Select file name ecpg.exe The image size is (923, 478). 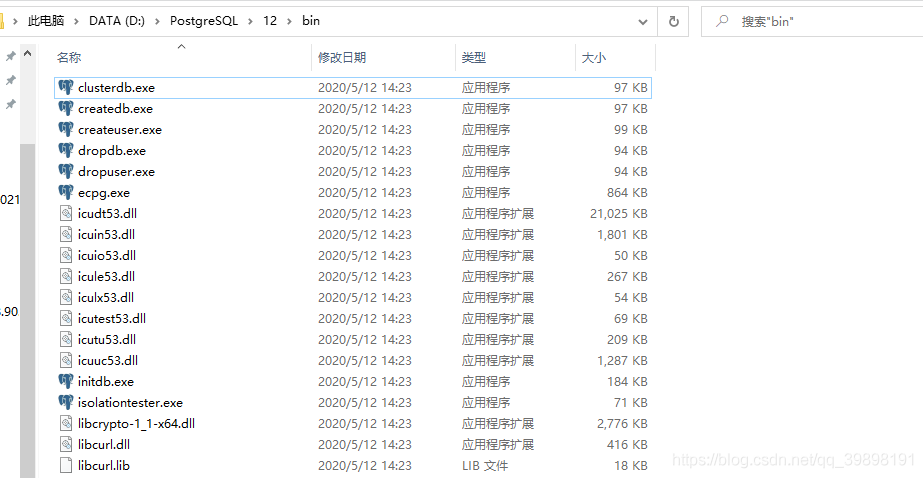104,192
